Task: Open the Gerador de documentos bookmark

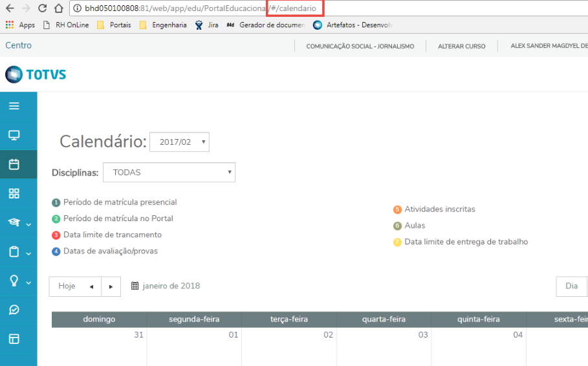Action: point(266,25)
